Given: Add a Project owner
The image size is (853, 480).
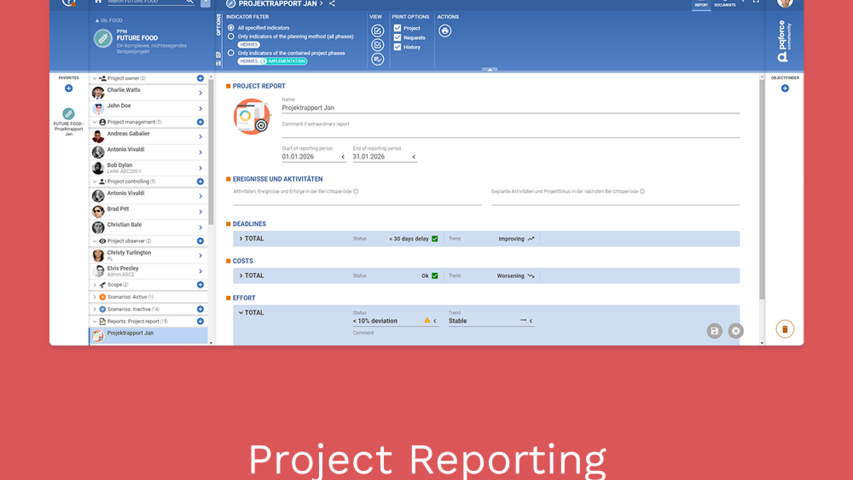Looking at the screenshot, I should (x=200, y=78).
